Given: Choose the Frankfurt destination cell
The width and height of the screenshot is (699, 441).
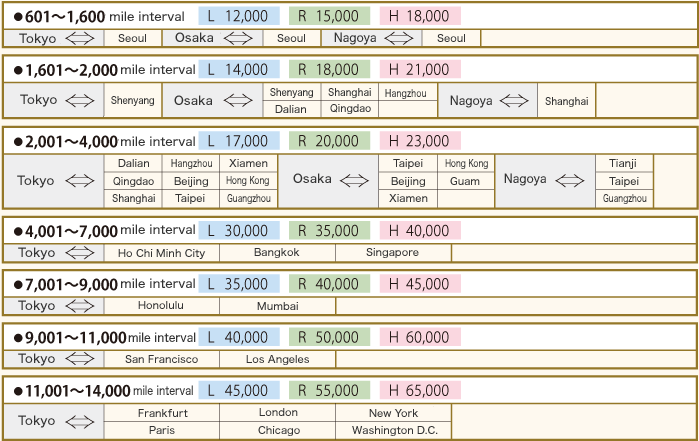Looking at the screenshot, I should (x=161, y=412).
